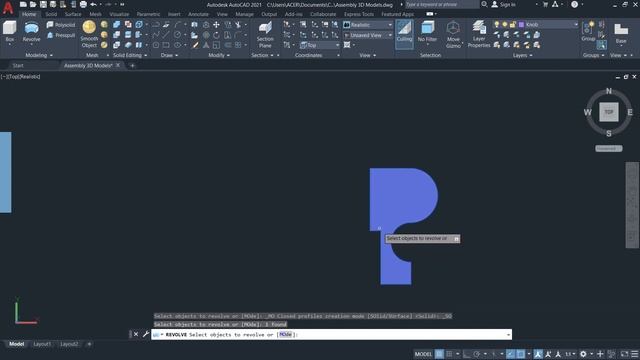Open the Help question mark icon
Image resolution: width=640 pixels, height=360 pixels.
point(574,4)
